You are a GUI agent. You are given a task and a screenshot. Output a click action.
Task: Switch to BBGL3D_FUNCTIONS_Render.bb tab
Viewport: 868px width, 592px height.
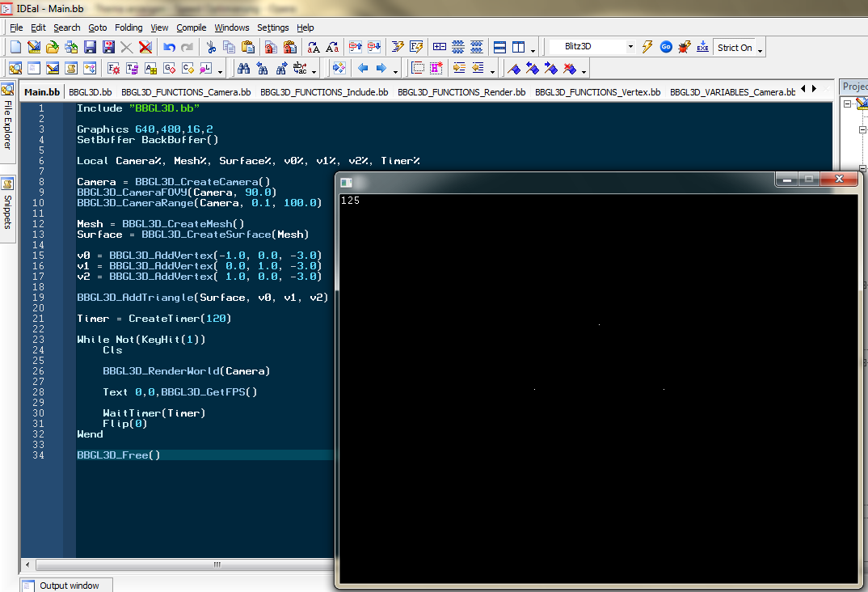(461, 92)
